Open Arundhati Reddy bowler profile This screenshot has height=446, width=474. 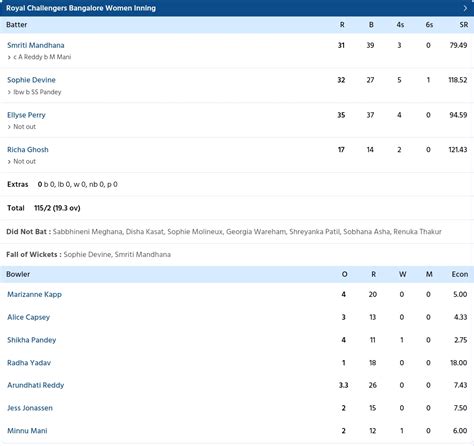(35, 385)
